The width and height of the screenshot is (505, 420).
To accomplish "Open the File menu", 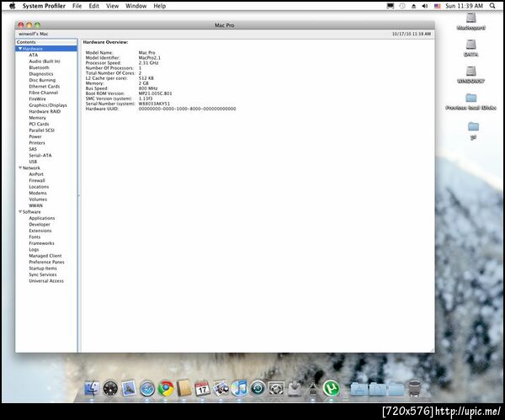I will click(x=77, y=6).
